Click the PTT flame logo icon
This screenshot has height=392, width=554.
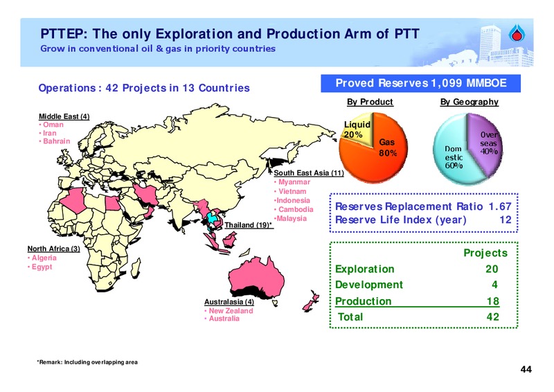pos(517,34)
